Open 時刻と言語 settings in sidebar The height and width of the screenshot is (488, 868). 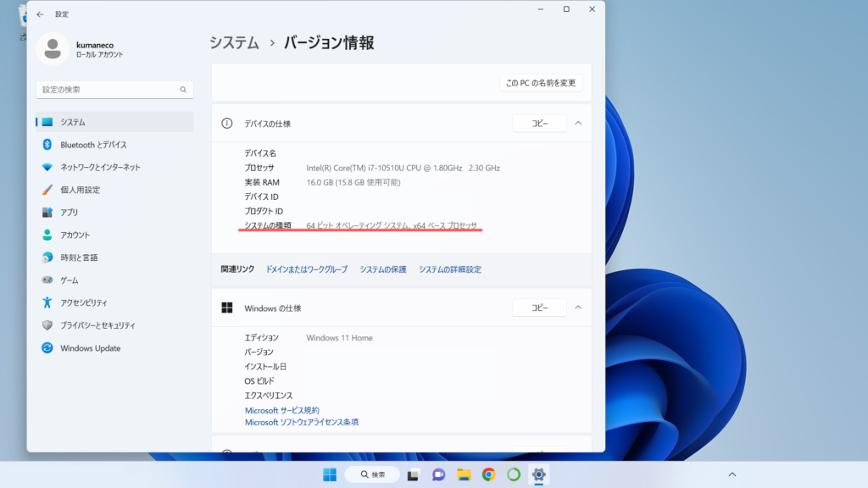pos(115,258)
